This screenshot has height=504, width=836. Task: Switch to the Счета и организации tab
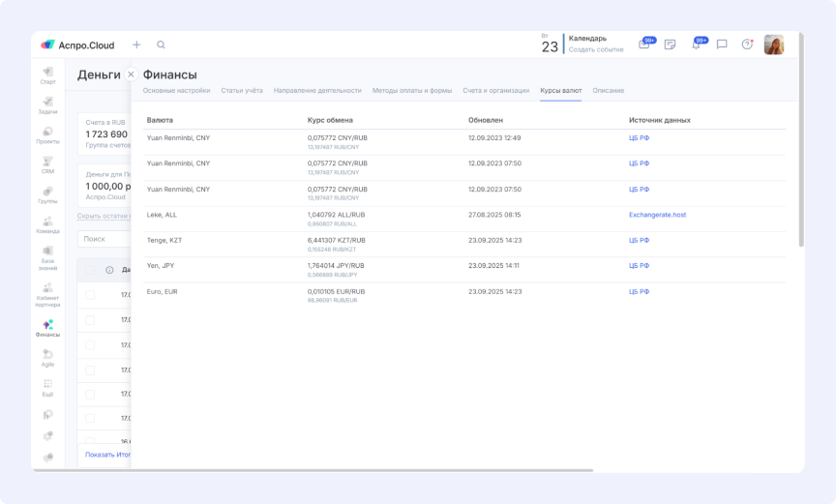pyautogui.click(x=495, y=90)
